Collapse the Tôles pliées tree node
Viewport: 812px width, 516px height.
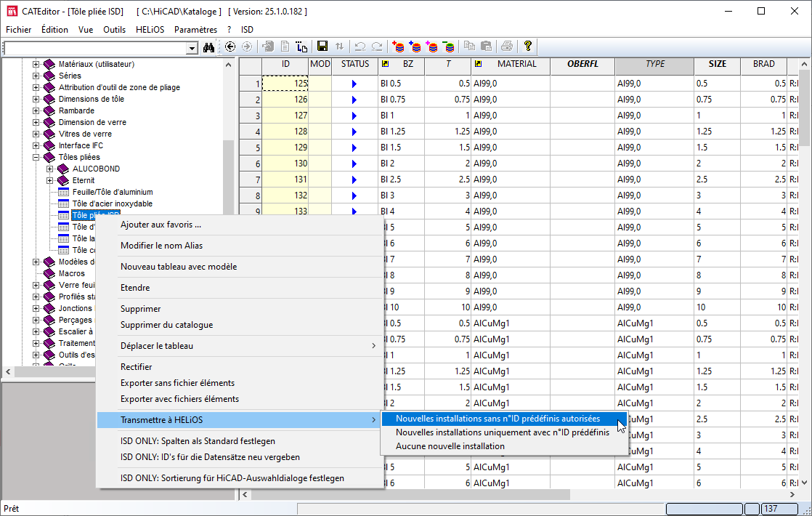36,157
